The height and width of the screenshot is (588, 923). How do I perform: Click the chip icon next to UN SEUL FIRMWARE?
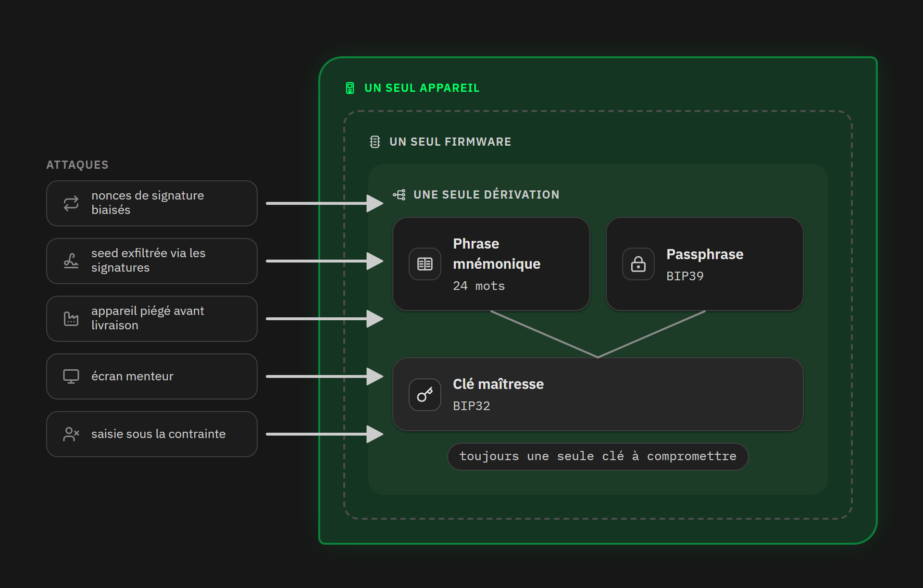(375, 142)
